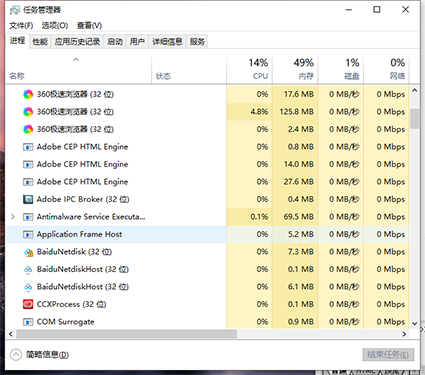Open the 文件(F) menu
Viewport: 425px width, 375px height.
[21, 25]
